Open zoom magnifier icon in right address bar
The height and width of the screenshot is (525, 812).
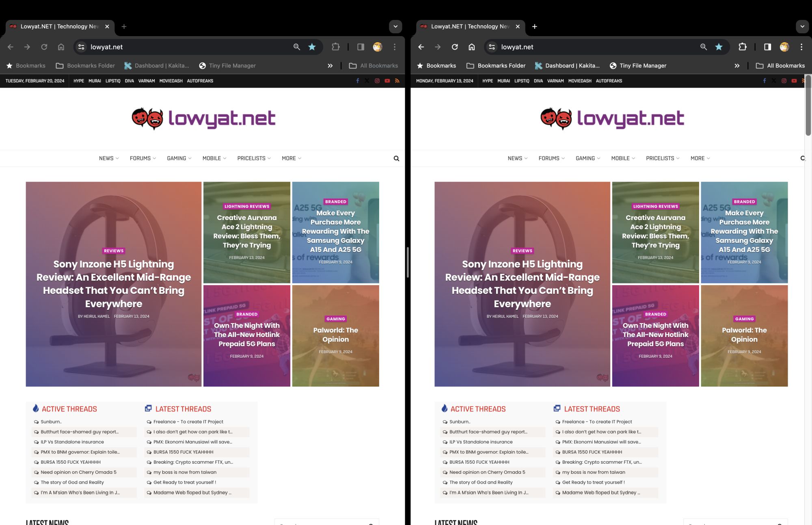click(704, 47)
